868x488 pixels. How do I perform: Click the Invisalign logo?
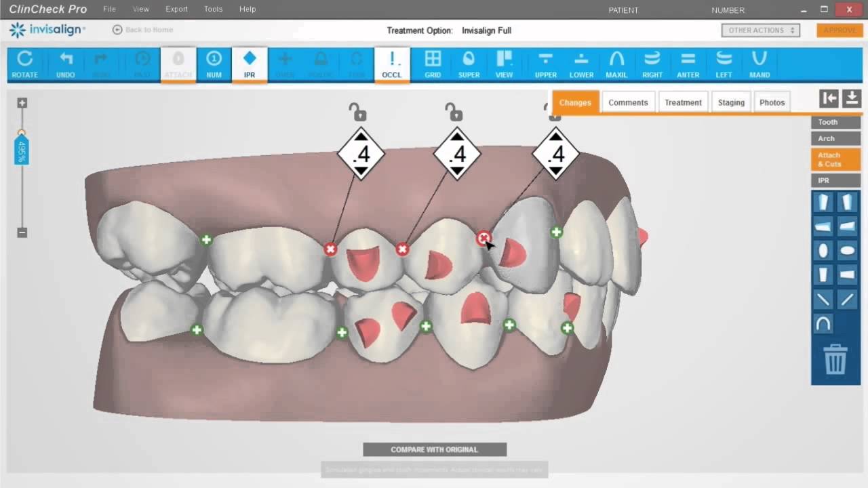click(47, 30)
